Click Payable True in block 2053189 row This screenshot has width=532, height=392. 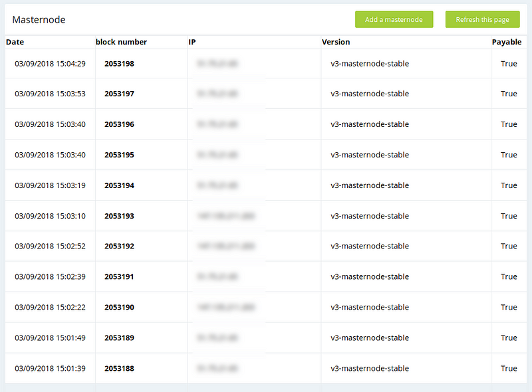pos(509,338)
